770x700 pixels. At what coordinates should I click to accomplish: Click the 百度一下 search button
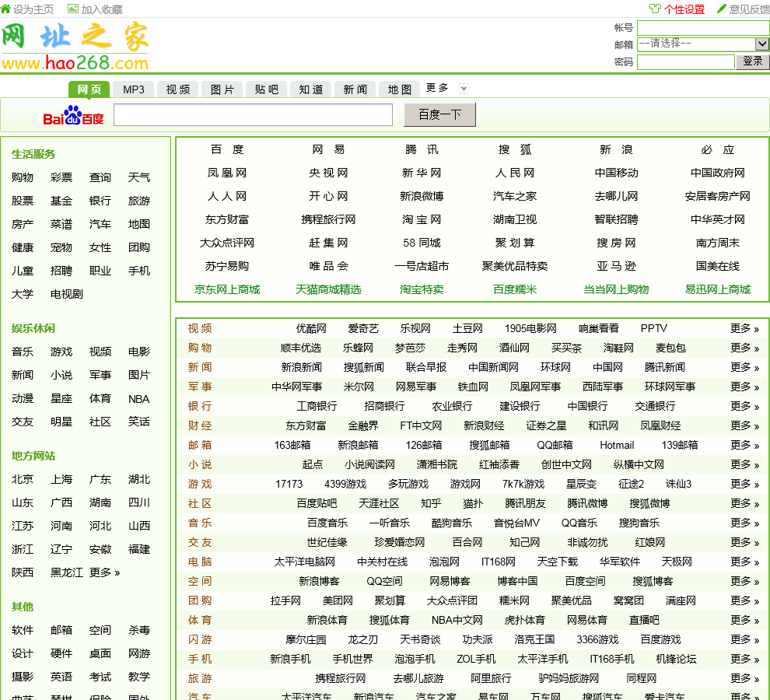(x=439, y=114)
